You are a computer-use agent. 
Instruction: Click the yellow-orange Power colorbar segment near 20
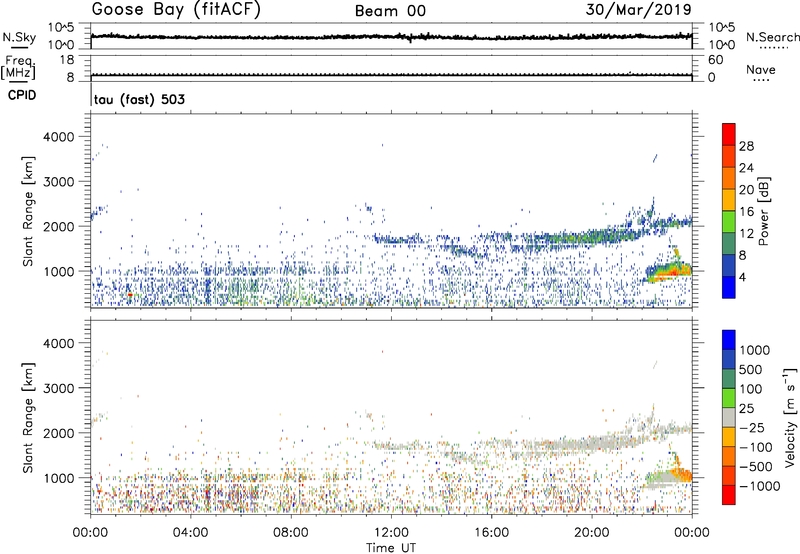[729, 199]
